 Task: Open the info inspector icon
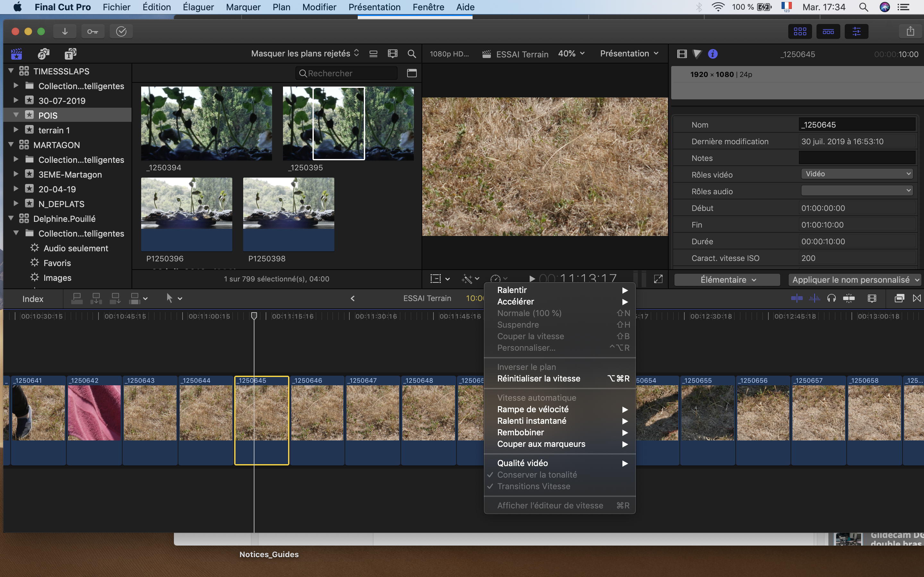tap(713, 54)
